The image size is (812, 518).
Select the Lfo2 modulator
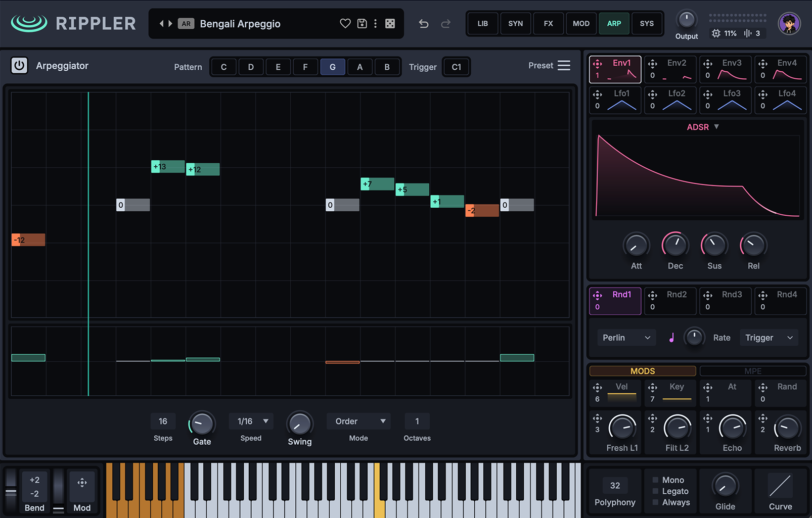click(670, 100)
